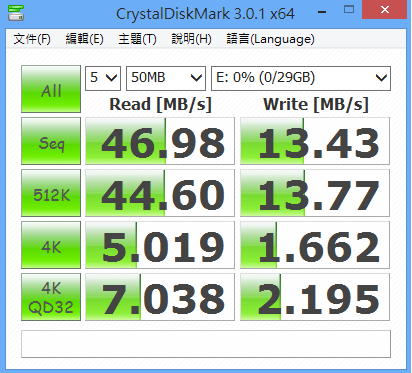
Task: Click the 4K write result 1.662
Action: [315, 245]
